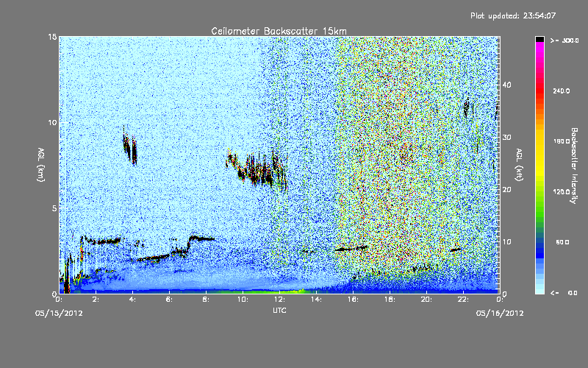Image resolution: width=588 pixels, height=368 pixels.
Task: Click the black top swatch of colorbar
Action: pyautogui.click(x=539, y=39)
